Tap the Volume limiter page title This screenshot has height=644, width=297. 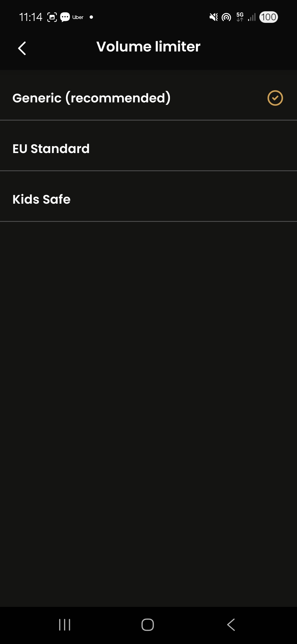[148, 47]
